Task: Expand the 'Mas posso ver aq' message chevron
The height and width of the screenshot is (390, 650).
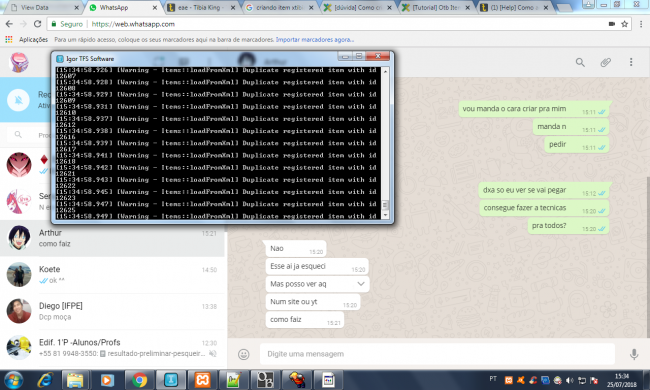Action: click(x=361, y=284)
